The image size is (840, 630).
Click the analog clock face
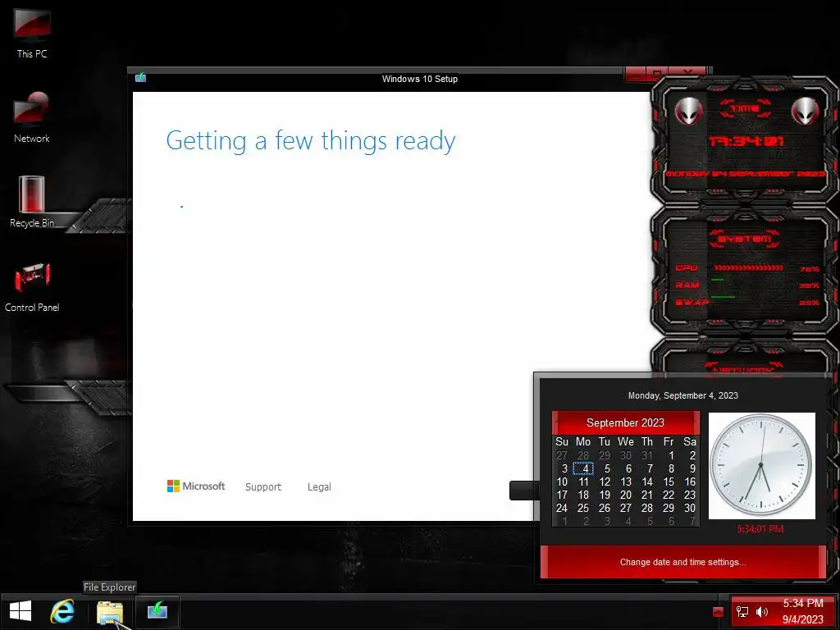tap(761, 465)
